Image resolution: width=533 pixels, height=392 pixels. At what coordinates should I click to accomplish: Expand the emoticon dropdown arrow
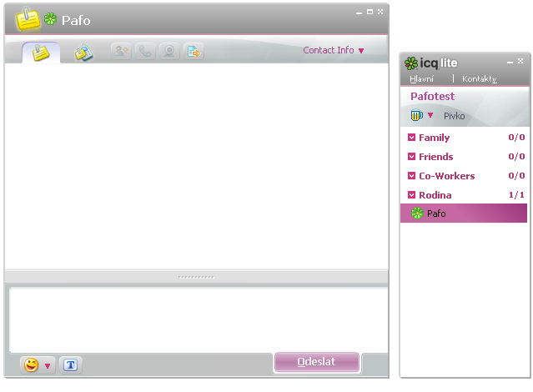[x=48, y=366]
